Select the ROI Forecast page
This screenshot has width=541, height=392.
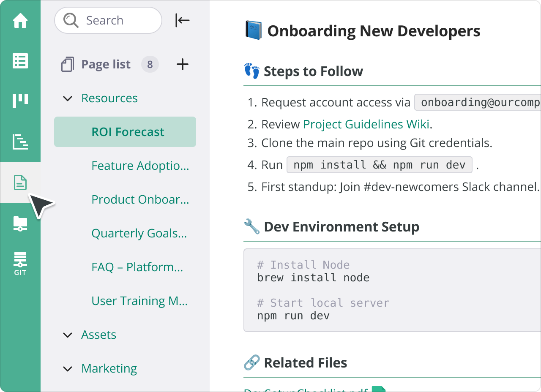(128, 132)
